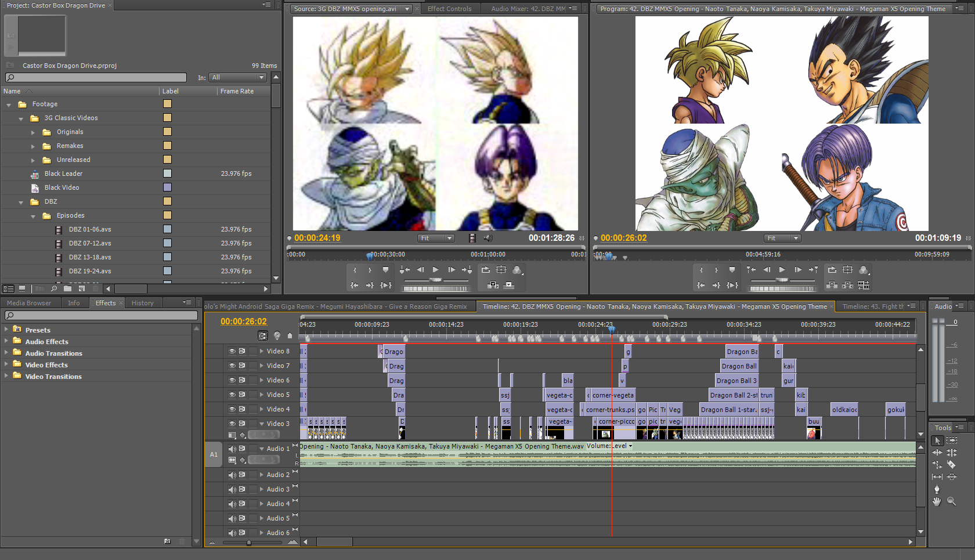Select the Pen tool

(x=937, y=489)
